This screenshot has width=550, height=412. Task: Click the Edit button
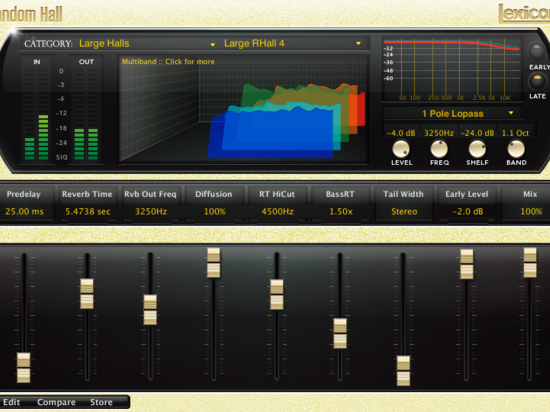click(x=12, y=402)
